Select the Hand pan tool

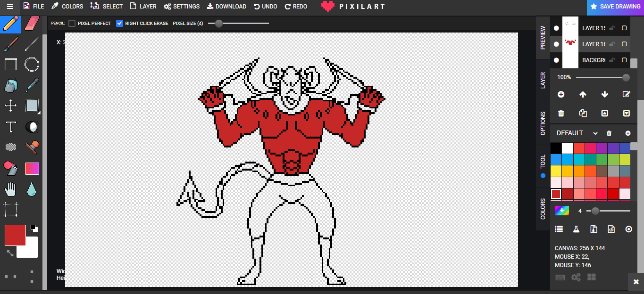[x=10, y=189]
